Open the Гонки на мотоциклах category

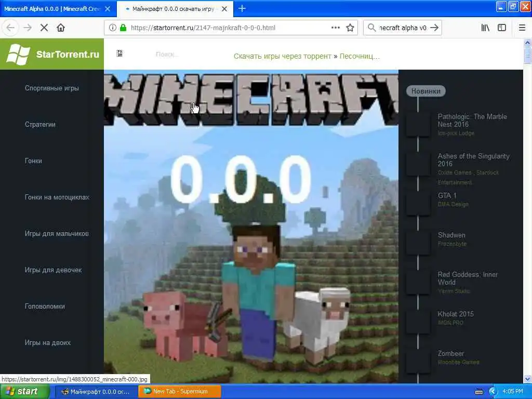point(57,197)
